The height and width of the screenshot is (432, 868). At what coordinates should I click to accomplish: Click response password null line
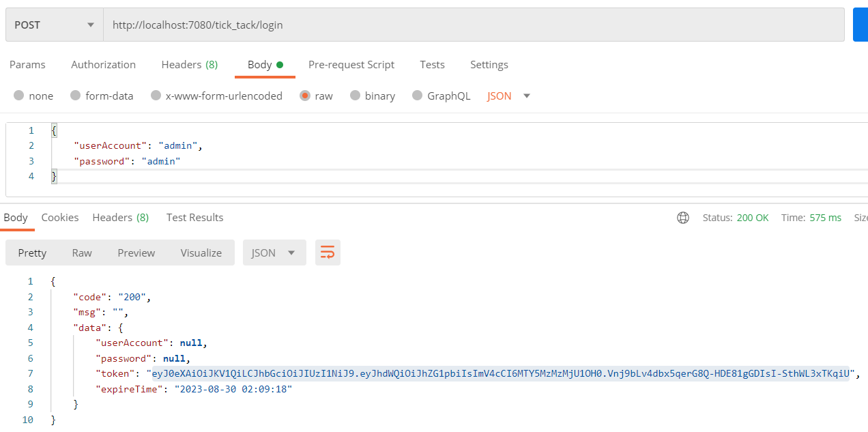pos(143,358)
